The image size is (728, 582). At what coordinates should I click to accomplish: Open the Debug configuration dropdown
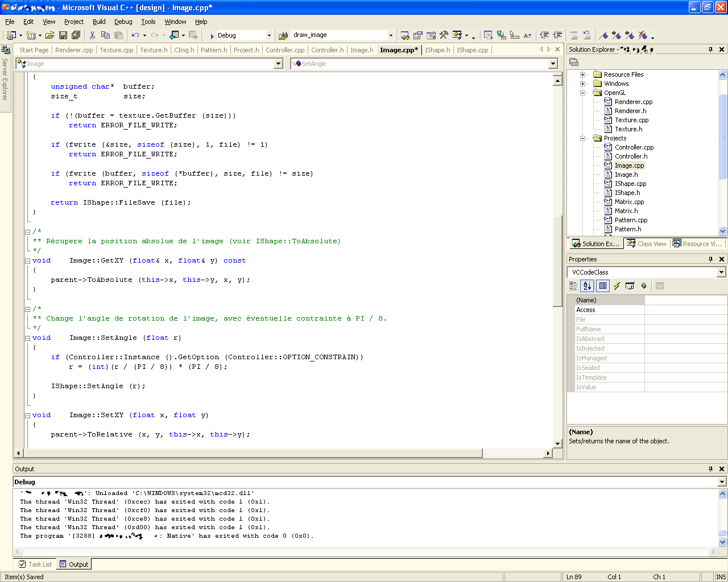(x=269, y=35)
